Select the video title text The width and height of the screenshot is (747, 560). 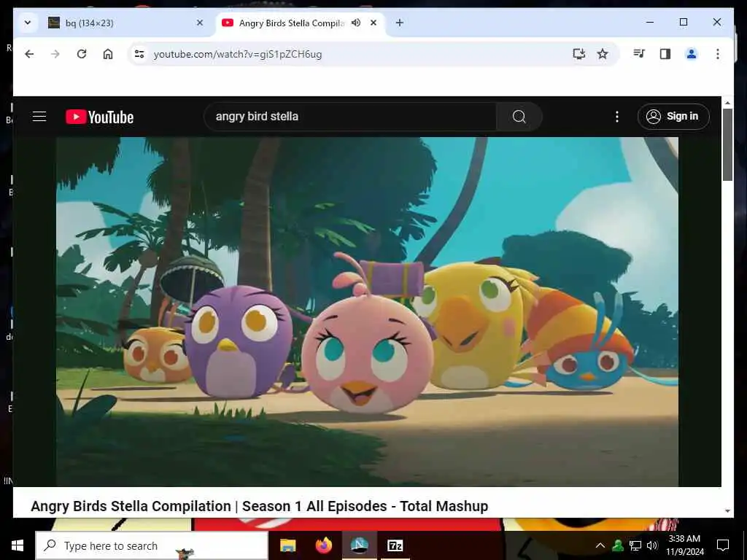[x=259, y=506]
